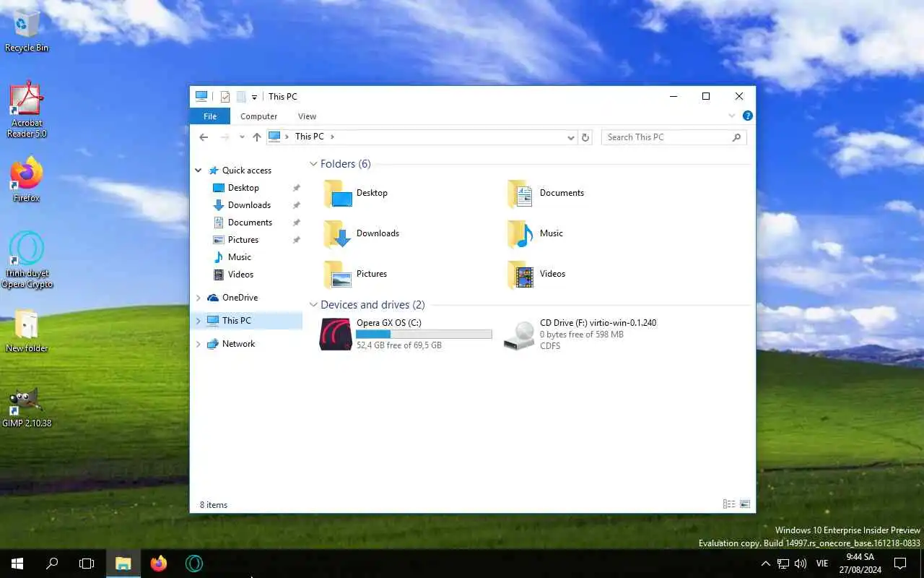Open the address bar history dropdown
924x578 pixels.
click(x=571, y=137)
